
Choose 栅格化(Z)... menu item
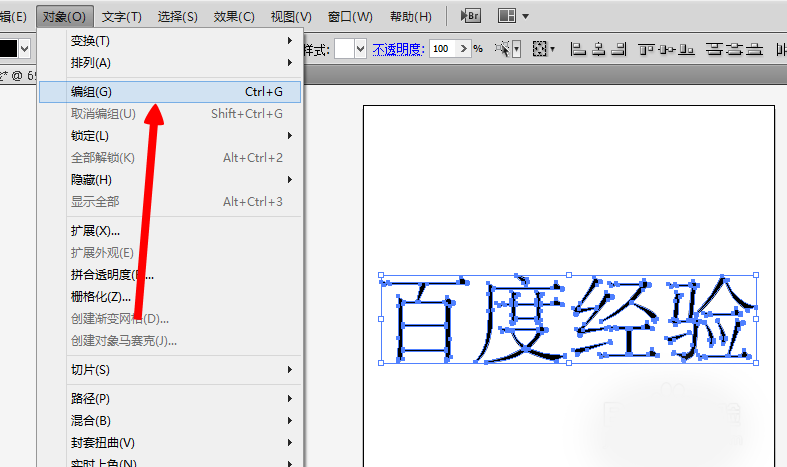(x=170, y=297)
